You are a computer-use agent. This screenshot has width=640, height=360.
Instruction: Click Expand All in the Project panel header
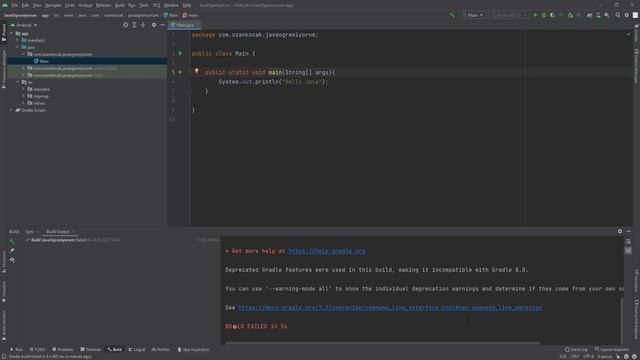[x=134, y=25]
